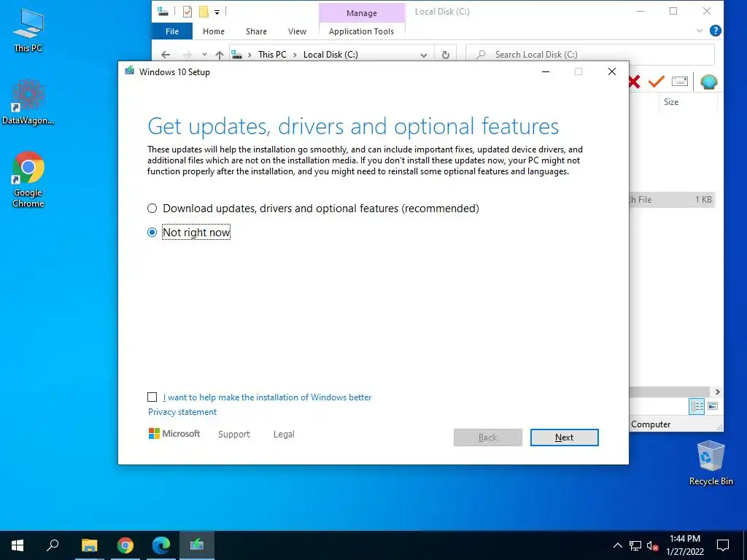747x560 pixels.
Task: Go forward in File Explorer
Action: tap(187, 55)
